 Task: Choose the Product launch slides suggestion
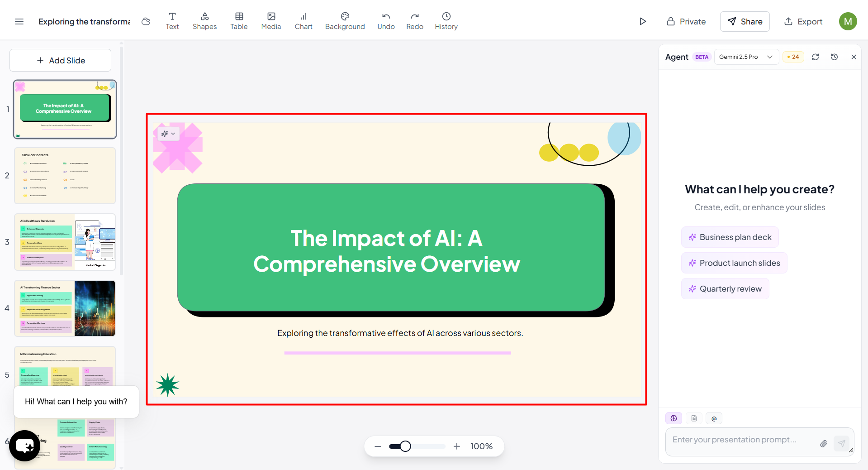tap(734, 263)
